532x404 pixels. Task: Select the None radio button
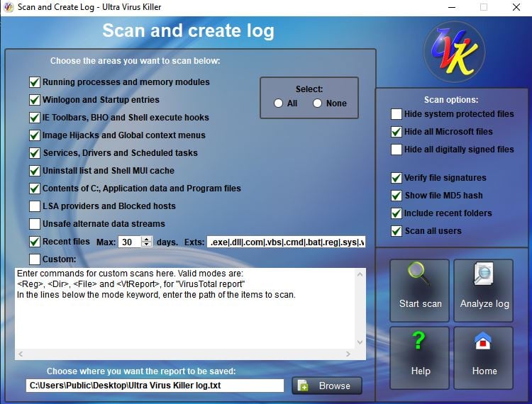(x=317, y=103)
